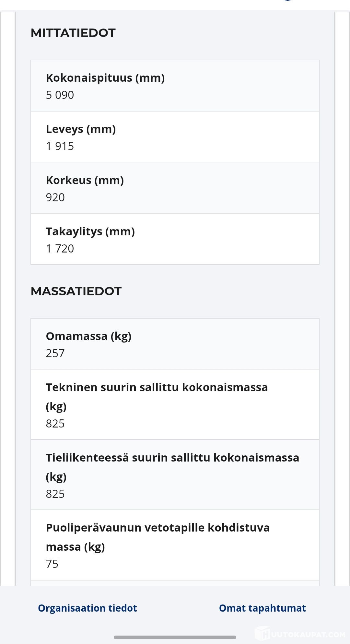Viewport: 350px width, 644px height.
Task: Click the Puoliperävaunun vetotapille kohdistuva massa label
Action: 157,528
